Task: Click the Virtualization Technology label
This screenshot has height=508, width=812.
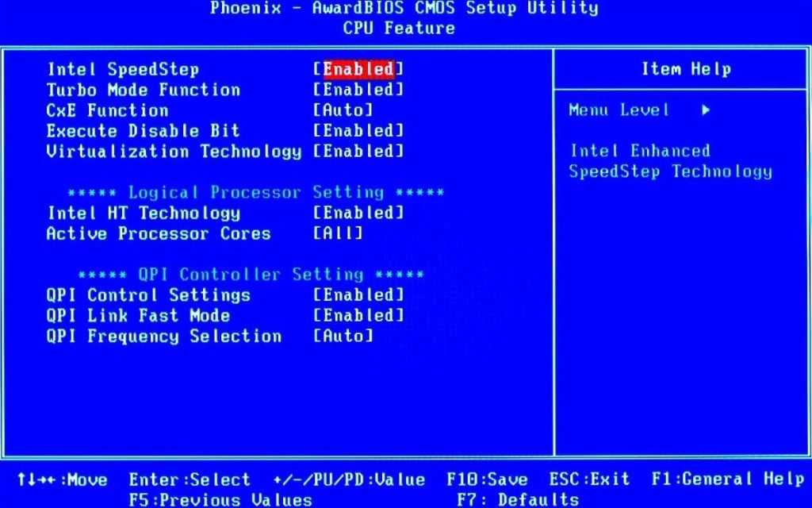Action: (x=174, y=152)
